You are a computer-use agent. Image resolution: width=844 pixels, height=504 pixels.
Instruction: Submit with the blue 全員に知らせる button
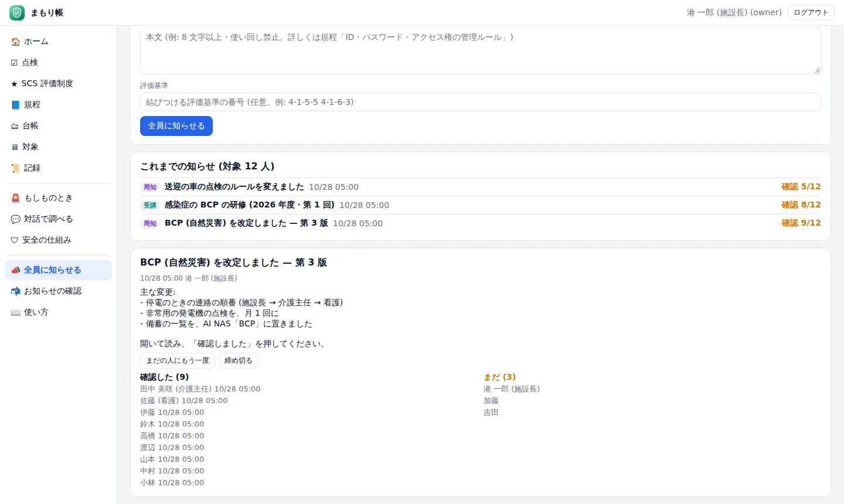[176, 126]
